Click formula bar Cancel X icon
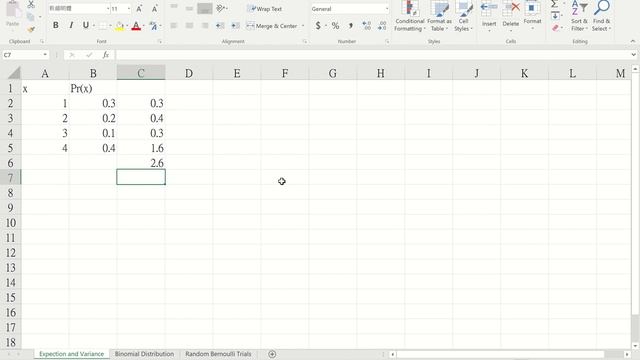The height and width of the screenshot is (360, 640). point(72,55)
